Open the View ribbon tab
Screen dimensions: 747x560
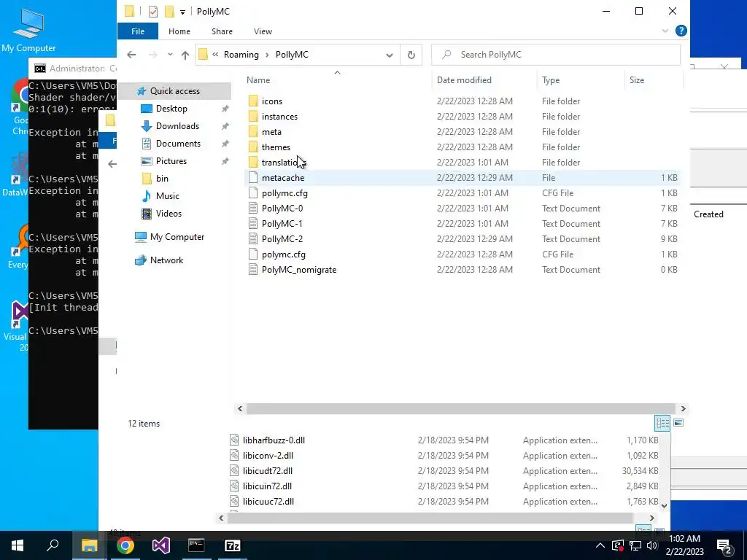[x=263, y=31]
